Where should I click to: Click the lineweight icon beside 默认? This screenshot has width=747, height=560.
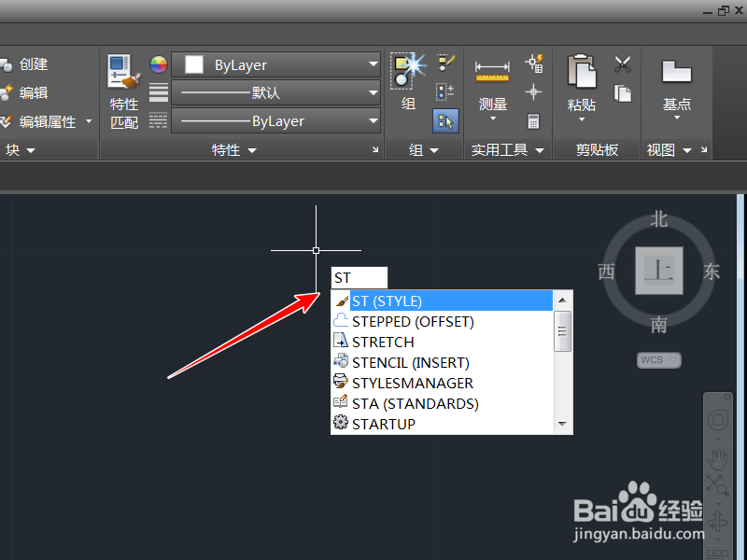pyautogui.click(x=158, y=92)
